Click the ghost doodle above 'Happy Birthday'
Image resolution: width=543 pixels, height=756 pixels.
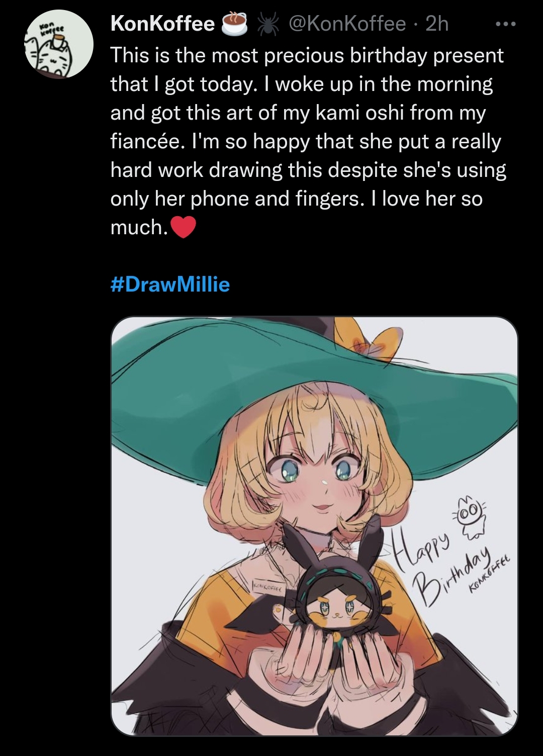(x=469, y=516)
